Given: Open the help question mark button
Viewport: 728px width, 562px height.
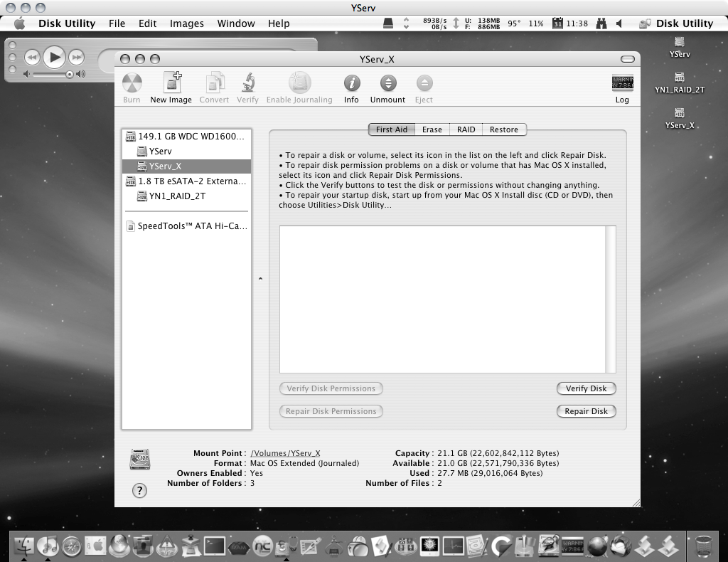Looking at the screenshot, I should tap(140, 490).
